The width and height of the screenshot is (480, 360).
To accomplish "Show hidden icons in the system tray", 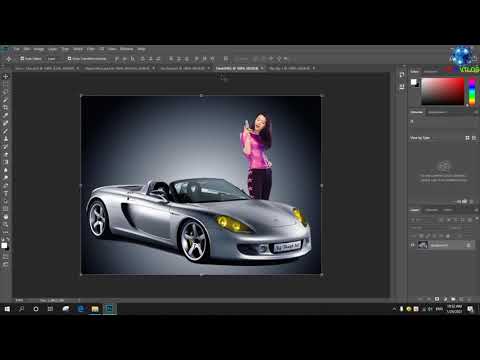I will tap(394, 309).
